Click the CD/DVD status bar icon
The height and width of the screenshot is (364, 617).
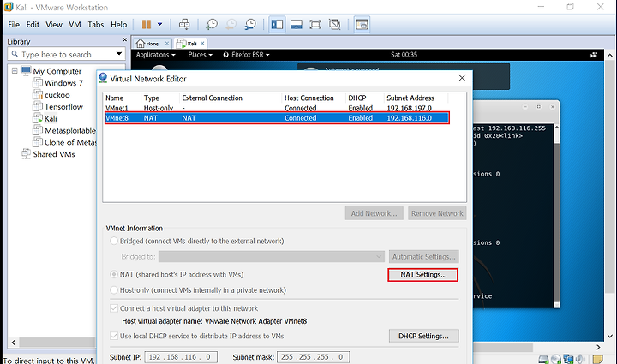pos(556,359)
